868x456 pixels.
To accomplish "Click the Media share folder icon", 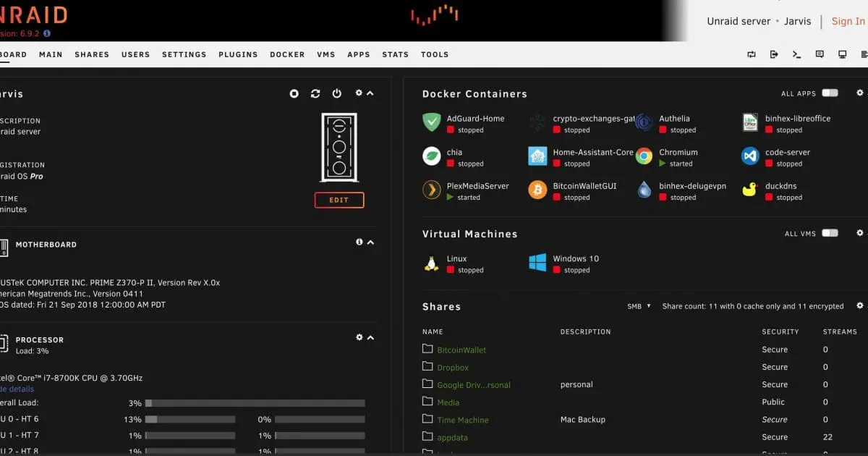I will (x=427, y=402).
